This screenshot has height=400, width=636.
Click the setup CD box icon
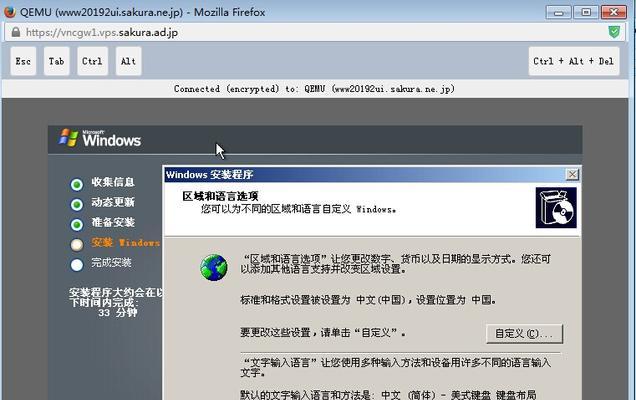556,207
